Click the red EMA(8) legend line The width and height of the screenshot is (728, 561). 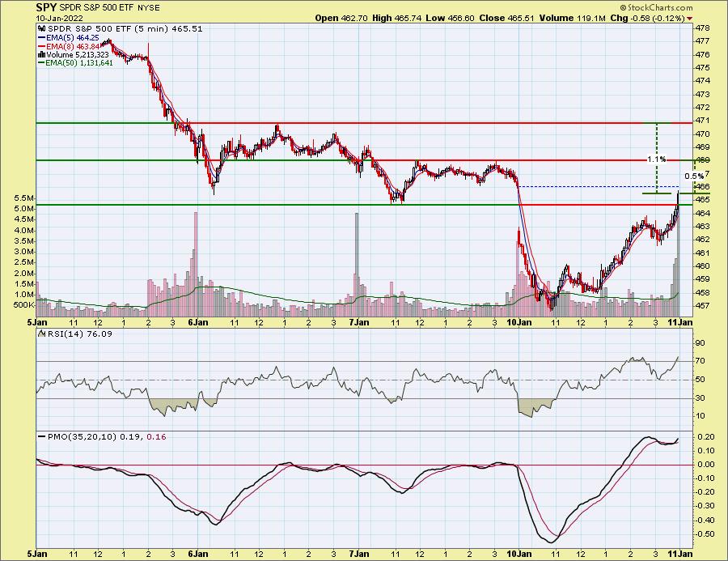42,46
